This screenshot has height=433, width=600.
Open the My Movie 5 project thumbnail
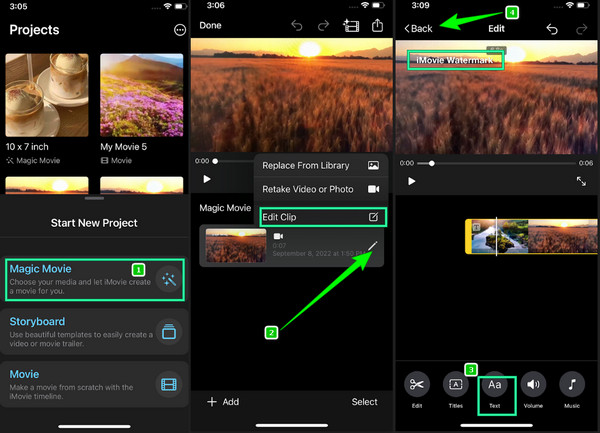[x=142, y=95]
